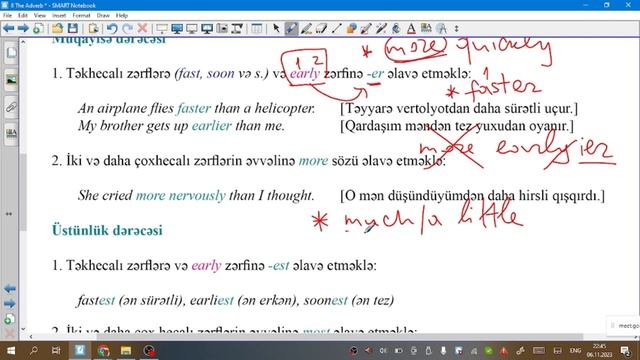Select the Calligraphic pen tool
The image size is (640, 360).
tap(306, 29)
